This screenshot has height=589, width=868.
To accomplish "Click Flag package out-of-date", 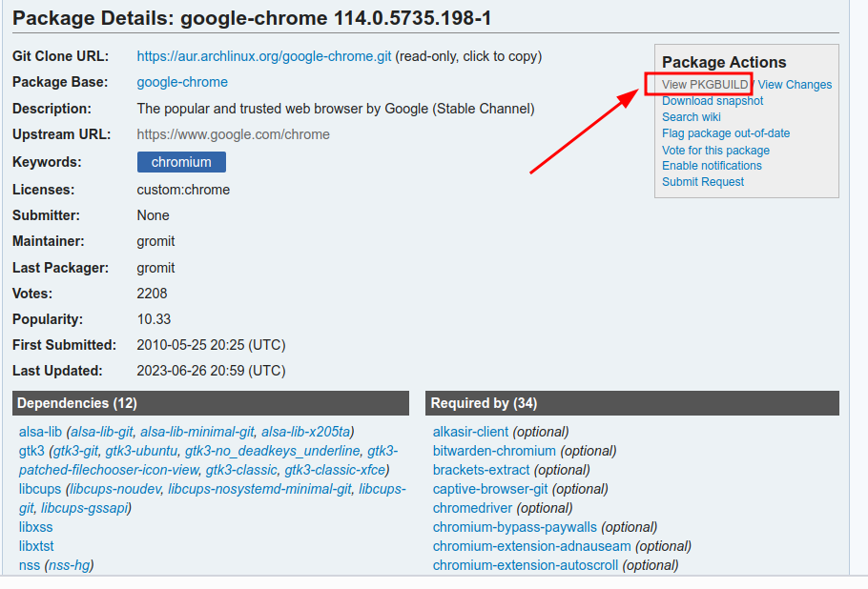I will (726, 133).
